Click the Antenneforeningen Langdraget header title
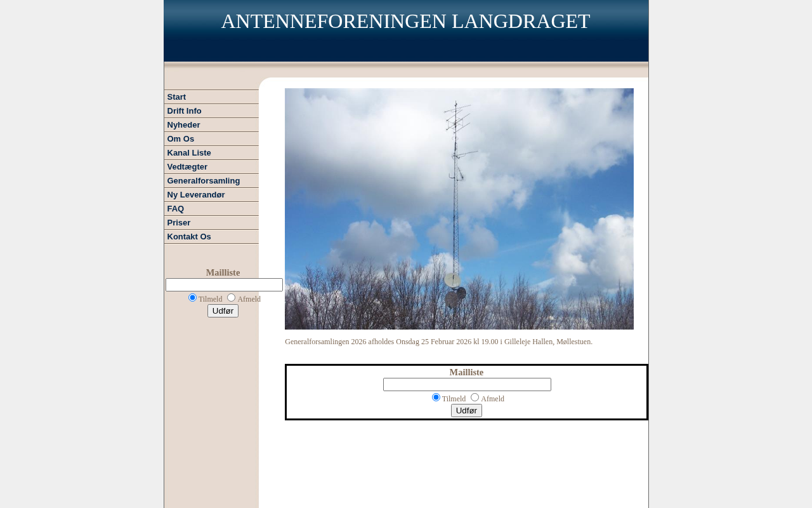Viewport: 812px width, 508px height. 406,22
